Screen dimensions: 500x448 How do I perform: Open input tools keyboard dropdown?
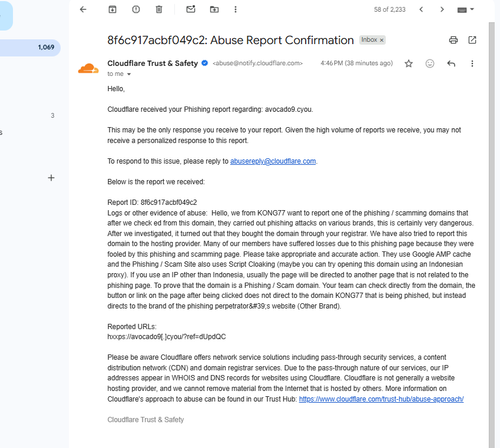click(466, 10)
